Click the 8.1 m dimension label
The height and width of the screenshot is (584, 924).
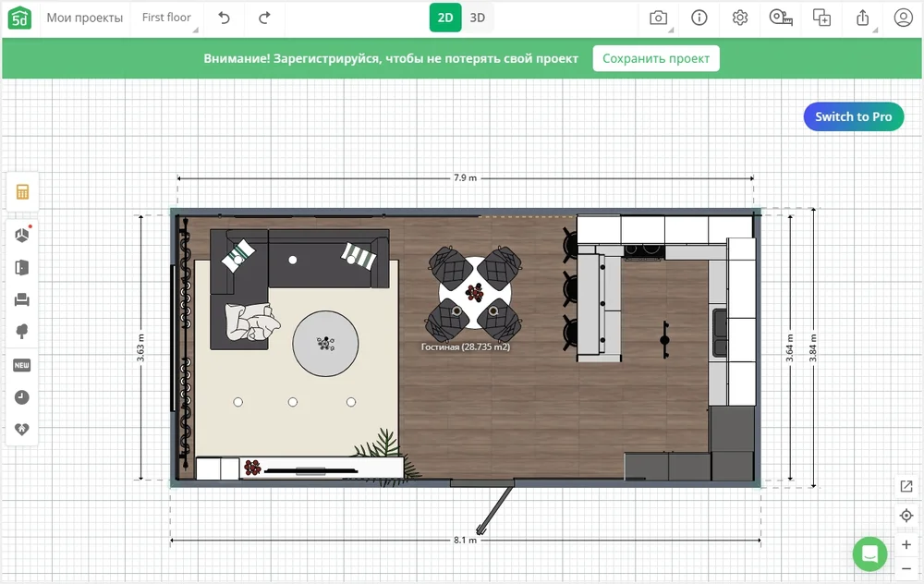pos(465,540)
